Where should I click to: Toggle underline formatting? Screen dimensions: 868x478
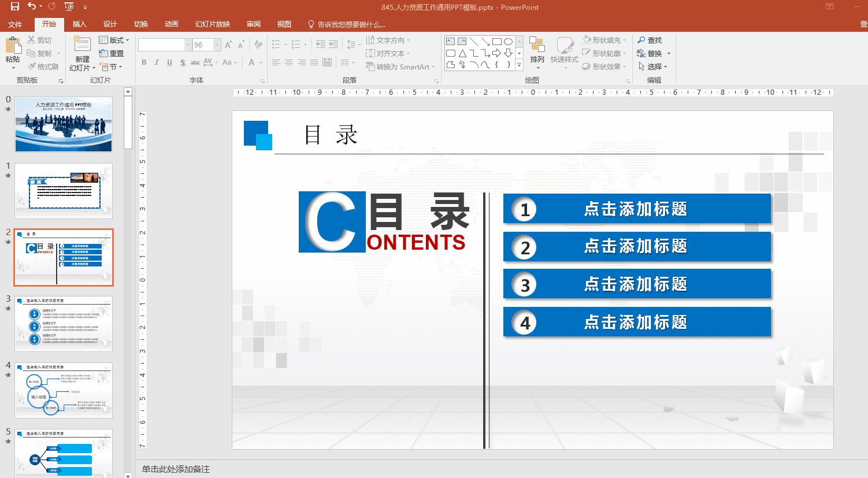pos(169,62)
